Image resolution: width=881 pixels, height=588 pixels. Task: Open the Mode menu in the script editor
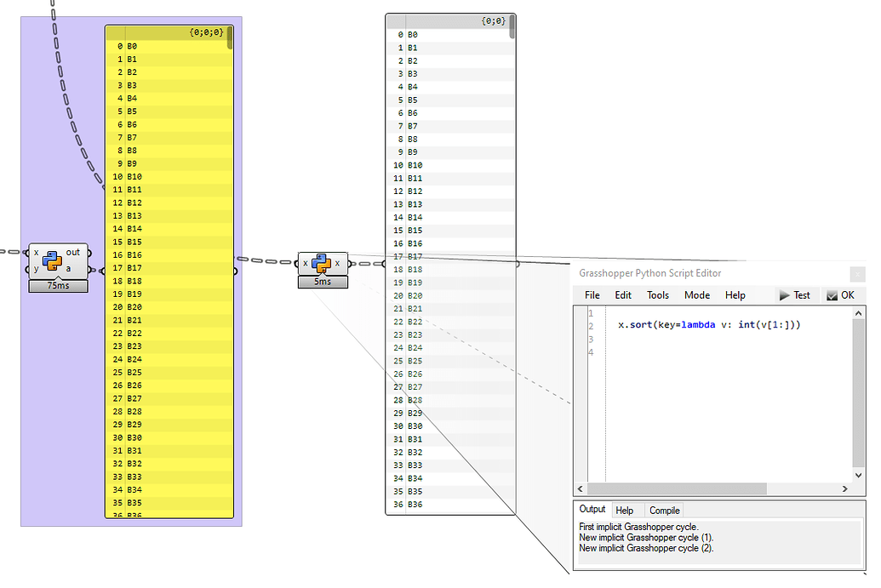tap(697, 295)
